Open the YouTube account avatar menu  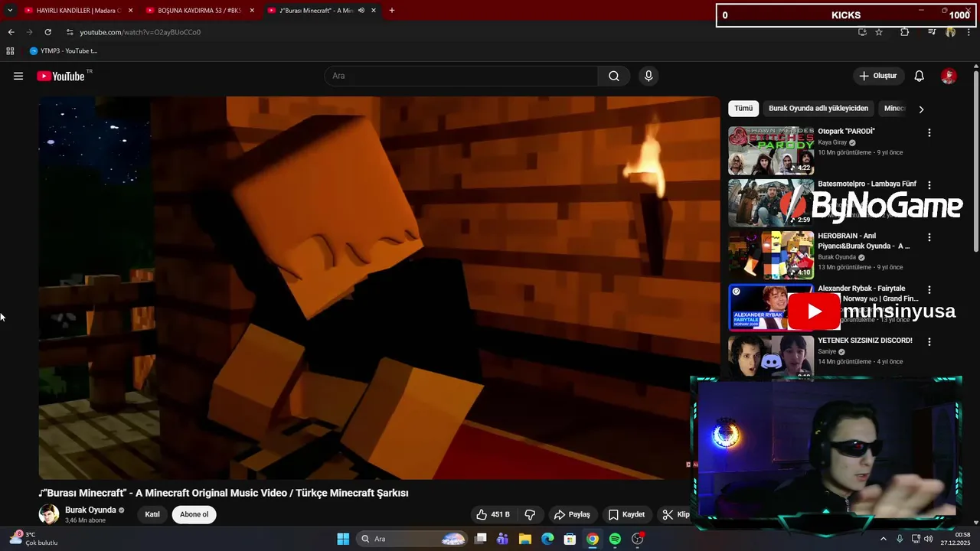coord(949,76)
